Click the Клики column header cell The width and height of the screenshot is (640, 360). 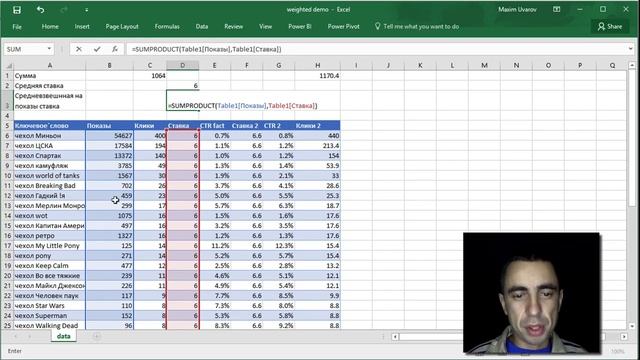[150, 126]
